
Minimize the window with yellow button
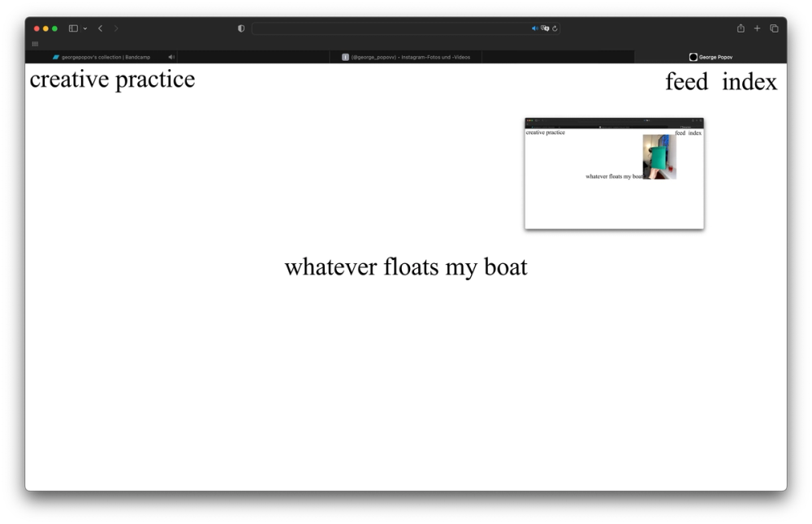pos(45,28)
